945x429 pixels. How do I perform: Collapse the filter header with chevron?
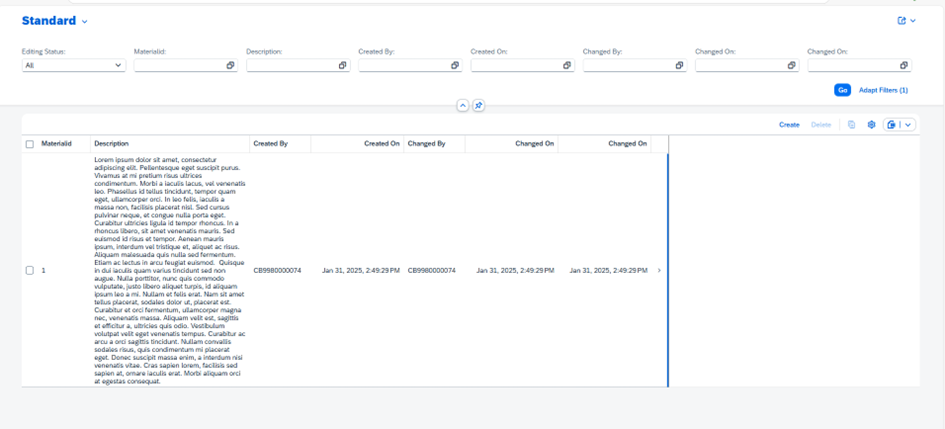point(462,106)
